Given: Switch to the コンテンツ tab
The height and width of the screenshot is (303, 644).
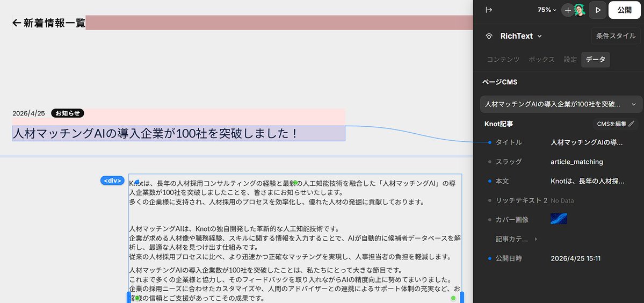Looking at the screenshot, I should 503,60.
